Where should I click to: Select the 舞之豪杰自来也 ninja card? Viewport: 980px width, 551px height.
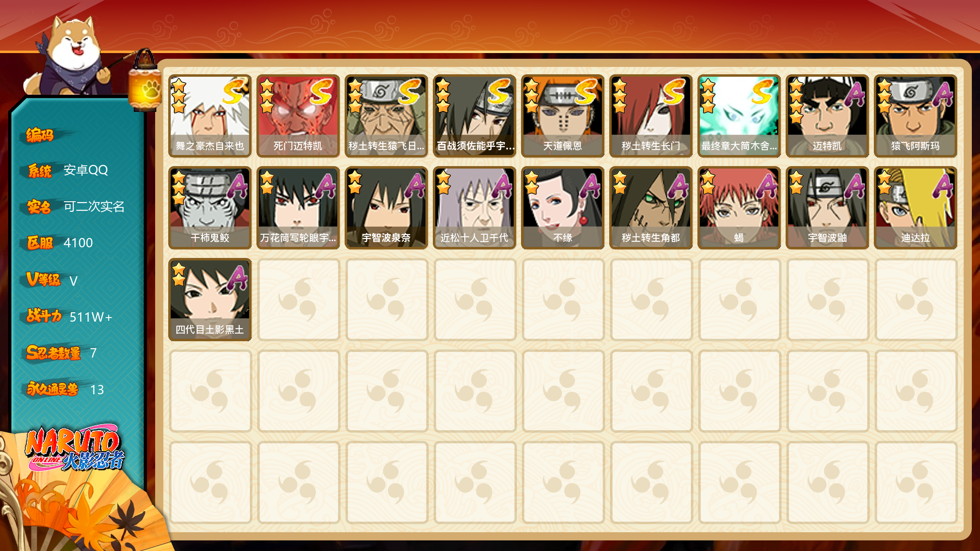click(x=210, y=116)
